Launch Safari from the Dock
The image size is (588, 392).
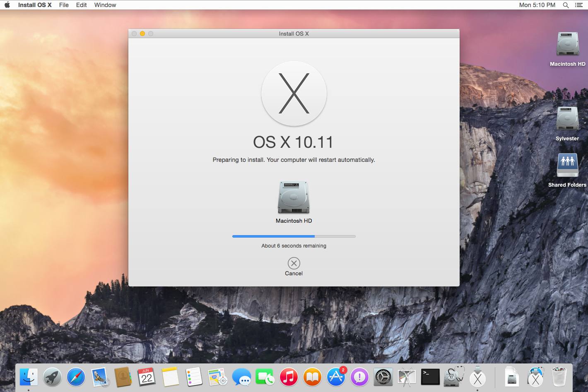pos(76,377)
